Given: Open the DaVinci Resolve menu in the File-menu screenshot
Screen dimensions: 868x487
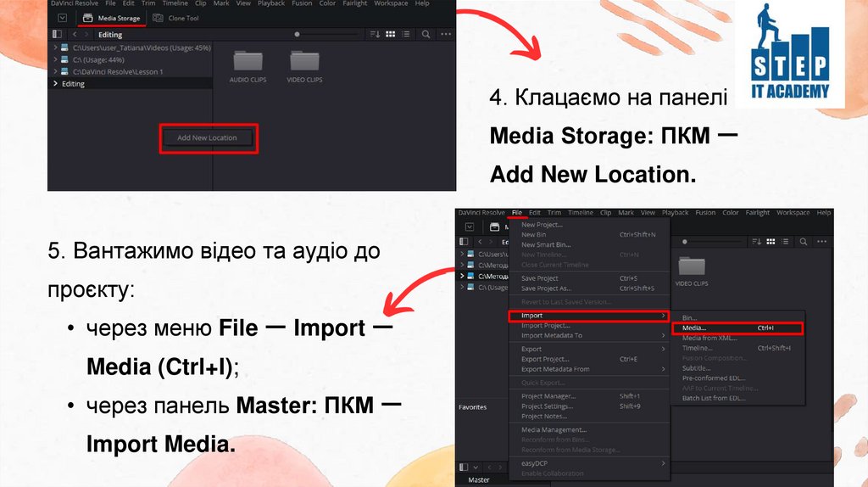Looking at the screenshot, I should [x=481, y=213].
